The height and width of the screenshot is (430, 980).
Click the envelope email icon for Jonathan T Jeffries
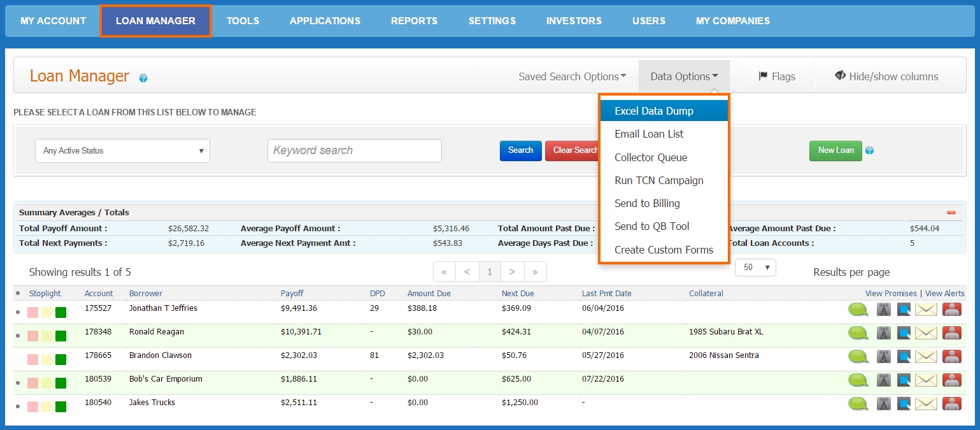926,310
